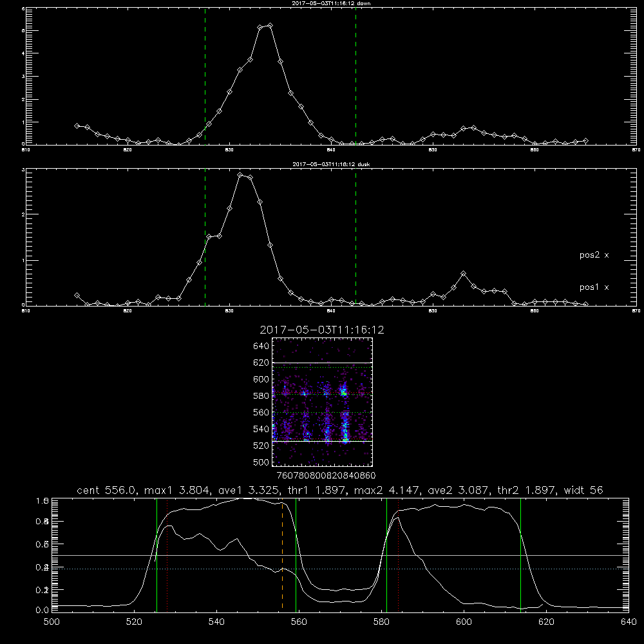Select the 'ave2 3.087' value
644x644 pixels.
459,490
